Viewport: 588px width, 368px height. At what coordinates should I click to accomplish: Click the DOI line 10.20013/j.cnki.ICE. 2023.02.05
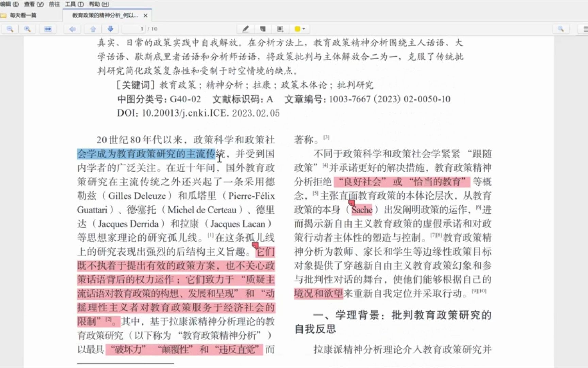click(x=198, y=113)
